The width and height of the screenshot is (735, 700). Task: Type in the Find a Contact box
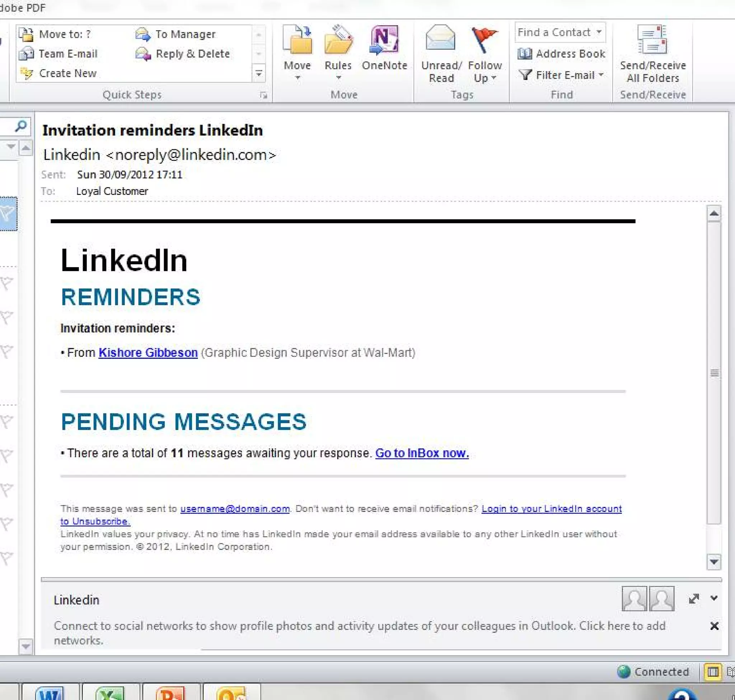click(x=554, y=32)
